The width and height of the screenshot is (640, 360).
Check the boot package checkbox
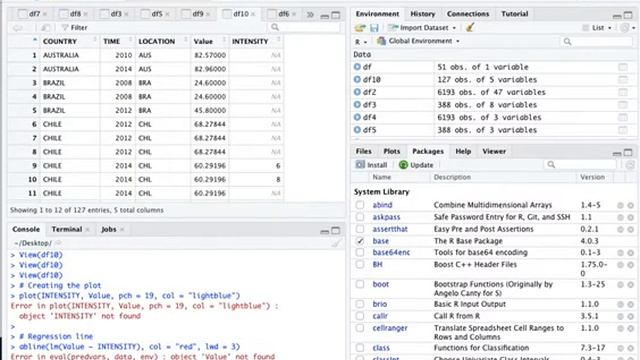360,284
